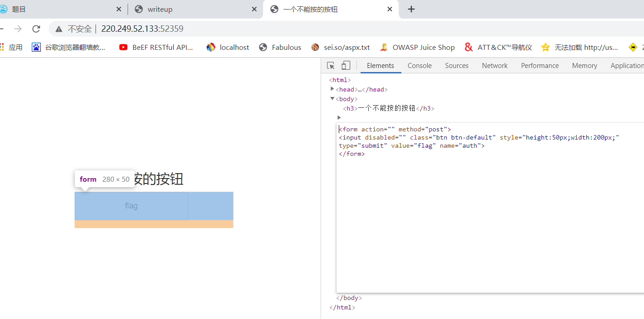Select the closing body tag line
This screenshot has width=644, height=319.
click(349, 298)
